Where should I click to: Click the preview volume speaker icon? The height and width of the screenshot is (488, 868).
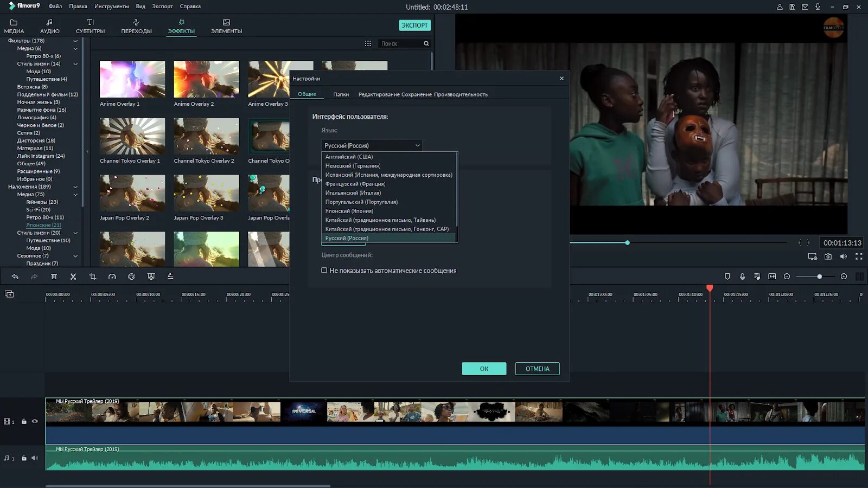[844, 256]
